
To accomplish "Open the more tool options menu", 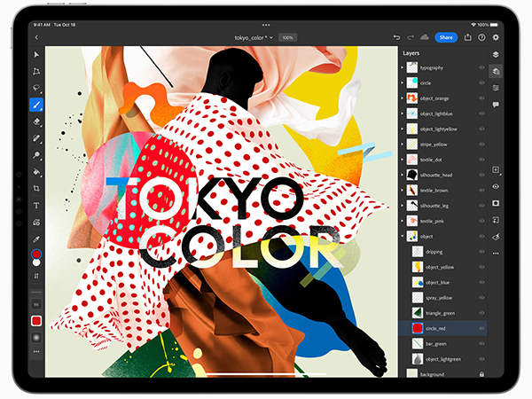I will (x=36, y=352).
